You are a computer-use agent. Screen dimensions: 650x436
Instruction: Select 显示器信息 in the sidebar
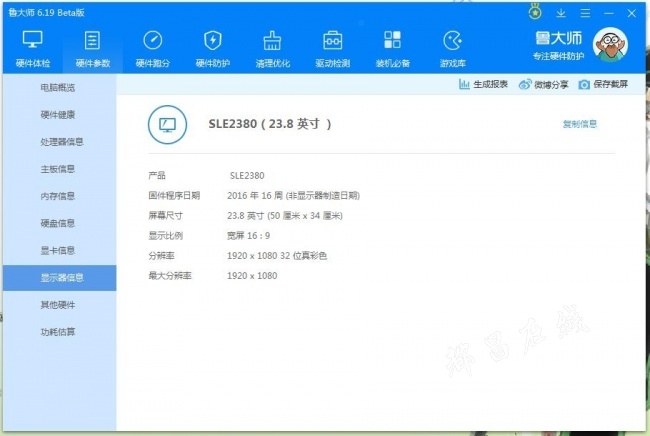(x=60, y=278)
